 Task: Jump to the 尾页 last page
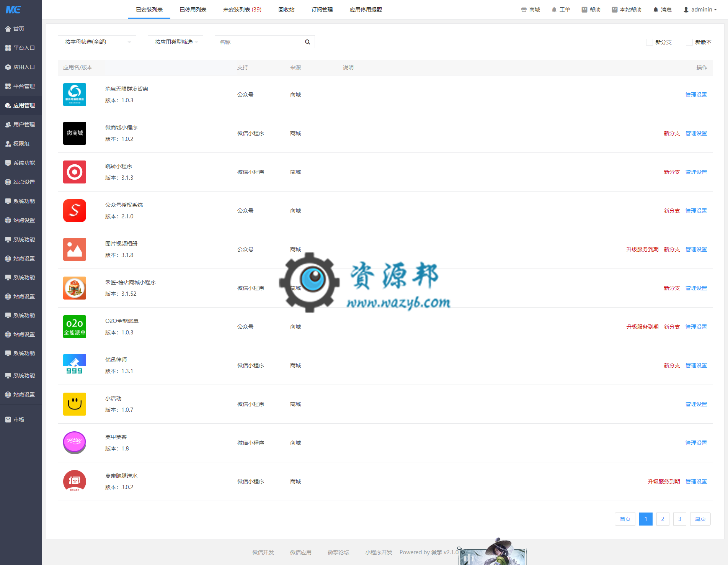pos(700,519)
